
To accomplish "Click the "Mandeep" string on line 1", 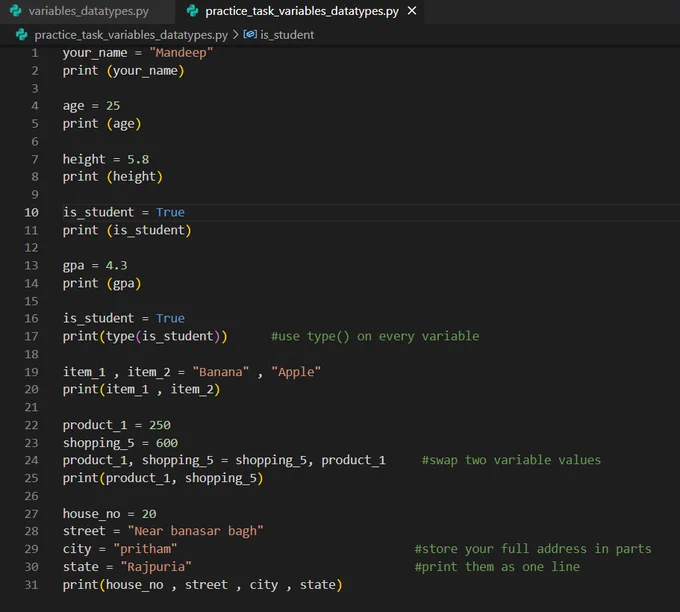I will point(181,52).
